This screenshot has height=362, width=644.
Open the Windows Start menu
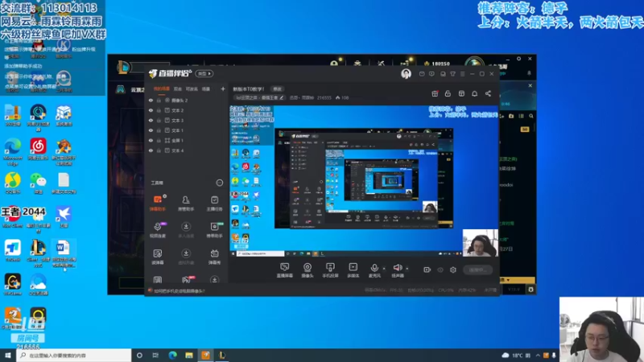pos(8,355)
